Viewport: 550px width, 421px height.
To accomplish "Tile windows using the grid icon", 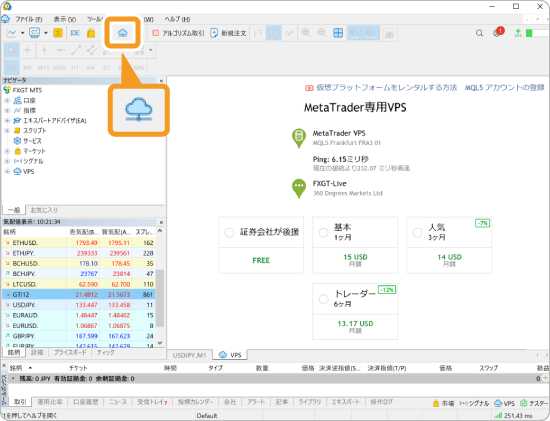I will coord(338,33).
